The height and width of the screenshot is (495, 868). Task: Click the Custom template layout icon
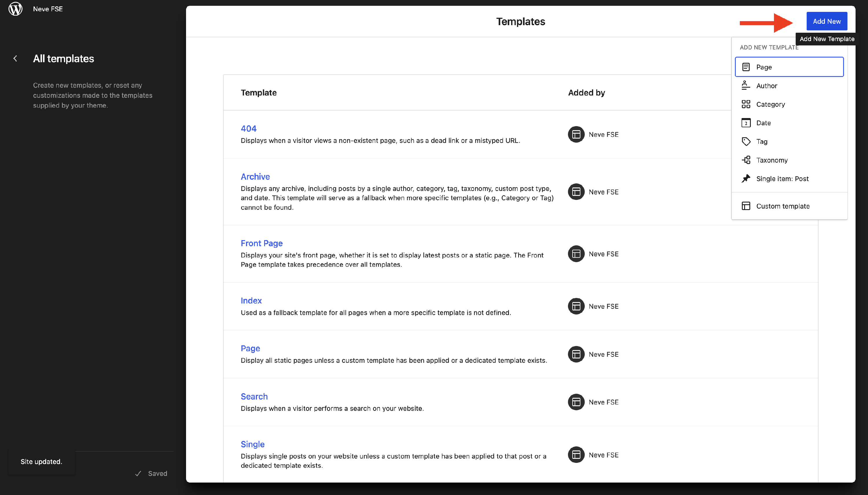pyautogui.click(x=746, y=206)
